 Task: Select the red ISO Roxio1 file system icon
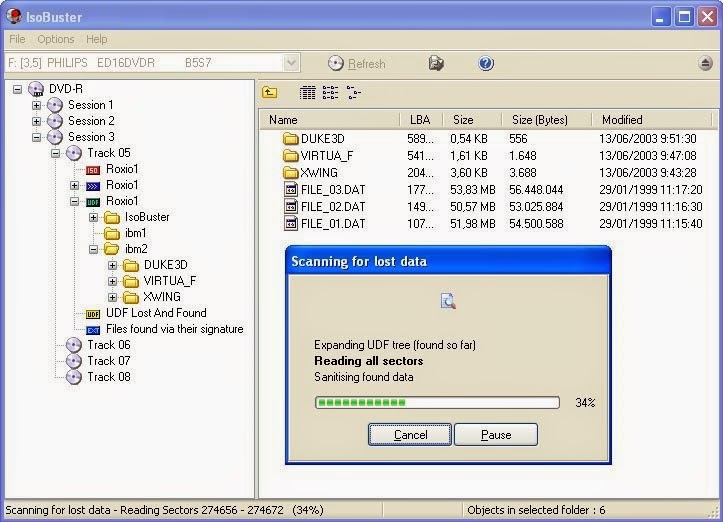tap(93, 170)
